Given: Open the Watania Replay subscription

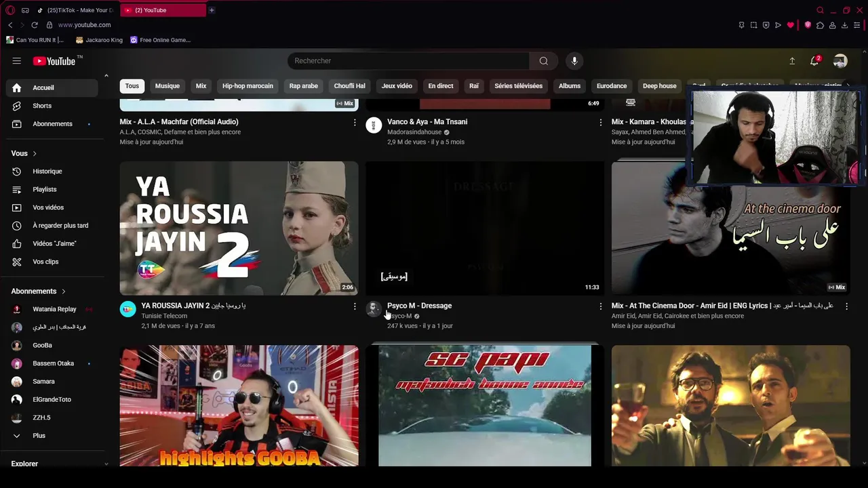Looking at the screenshot, I should coord(52,309).
